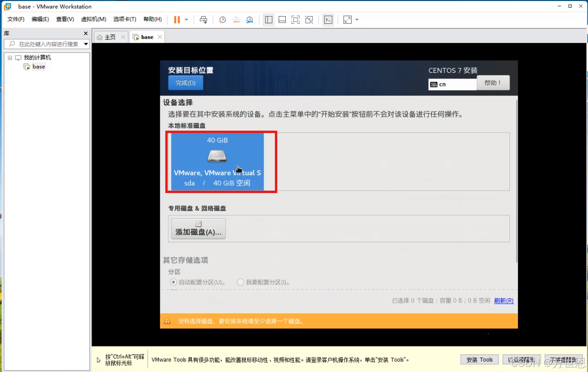Close the 库 library panel
Image resolution: width=588 pixels, height=372 pixels.
pos(86,34)
